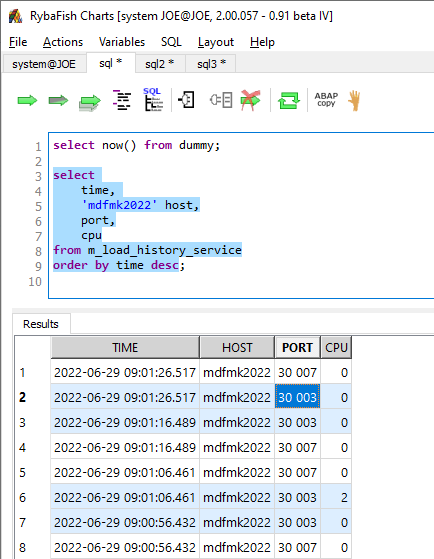Click editor line number 10

(35, 282)
